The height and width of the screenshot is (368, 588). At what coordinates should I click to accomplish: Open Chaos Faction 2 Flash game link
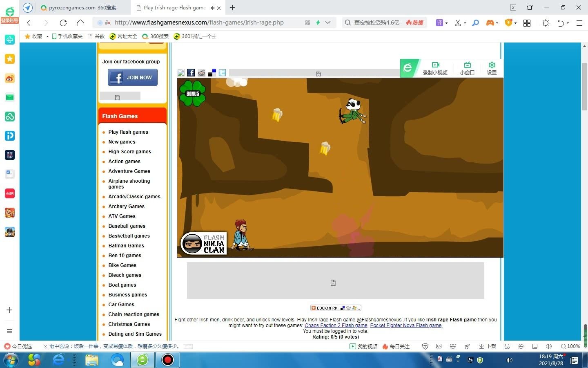[x=336, y=325]
